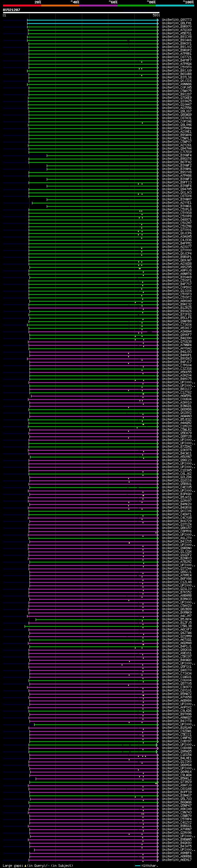The image size is (197, 868).
Task: Select hit label UniRef100_A7PMR1
Action: click(x=177, y=54)
